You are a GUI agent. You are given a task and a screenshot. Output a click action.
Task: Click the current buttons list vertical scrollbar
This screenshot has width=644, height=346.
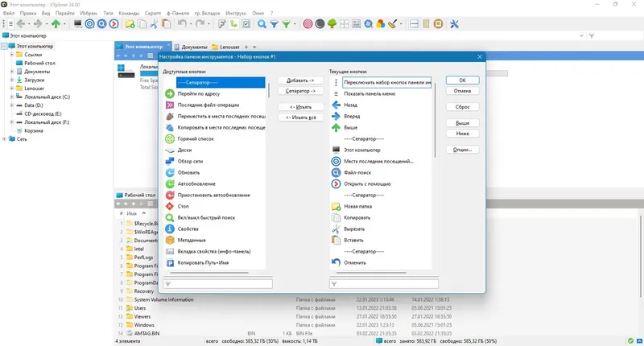pyautogui.click(x=435, y=120)
